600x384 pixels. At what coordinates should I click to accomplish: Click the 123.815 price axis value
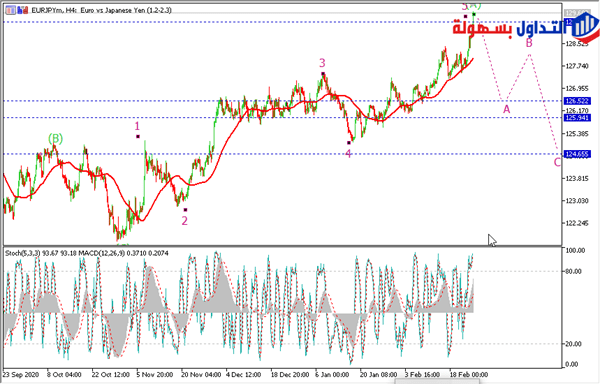tap(577, 179)
